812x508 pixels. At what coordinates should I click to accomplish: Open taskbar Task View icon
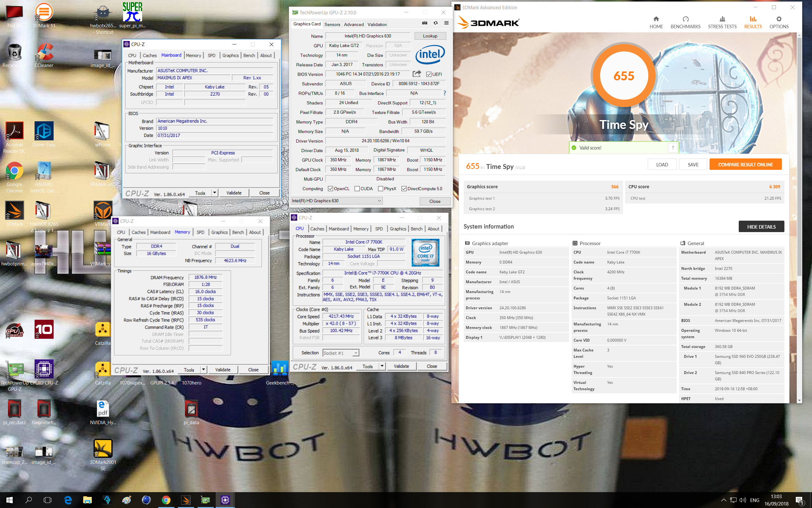pos(48,500)
